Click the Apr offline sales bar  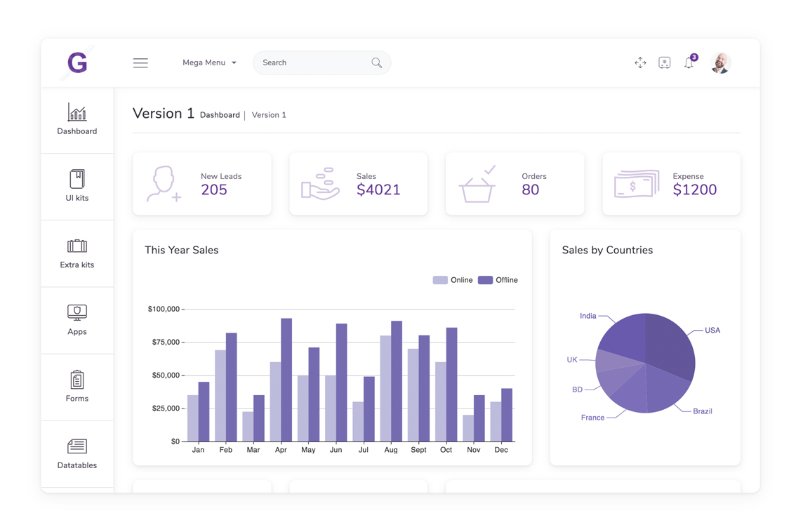pos(286,380)
